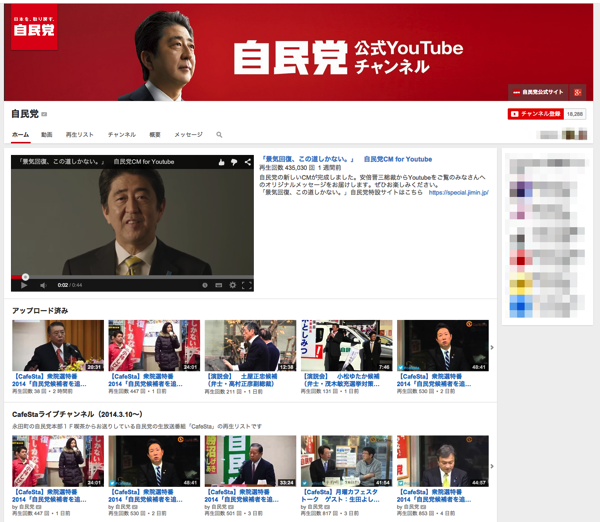Open the 月曜カフェスタ トーク video title
The width and height of the screenshot is (600, 522).
(x=340, y=496)
